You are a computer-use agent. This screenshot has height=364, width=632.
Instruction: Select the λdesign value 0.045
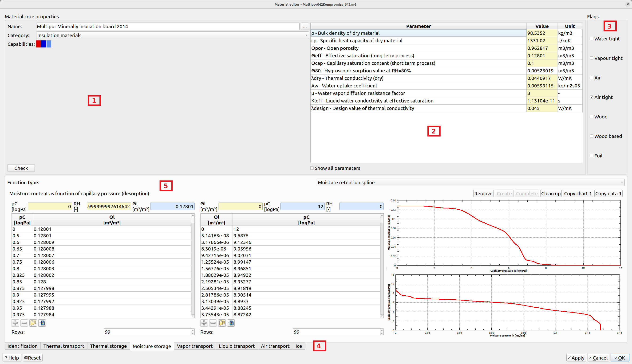542,108
